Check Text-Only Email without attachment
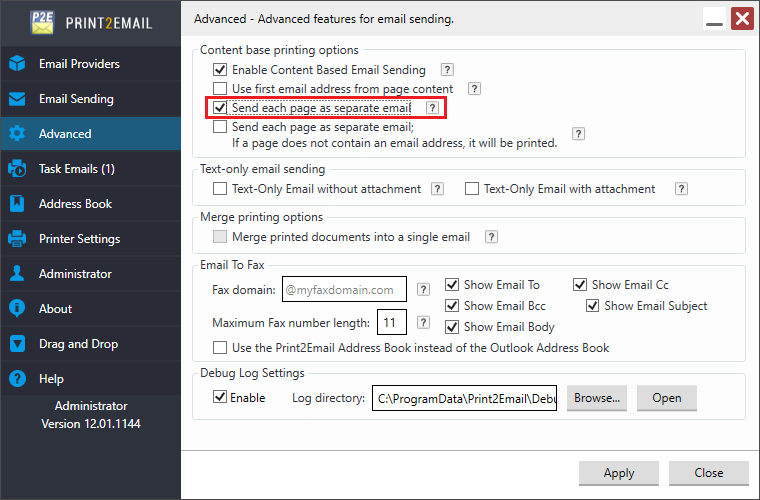The width and height of the screenshot is (760, 500). pyautogui.click(x=220, y=188)
